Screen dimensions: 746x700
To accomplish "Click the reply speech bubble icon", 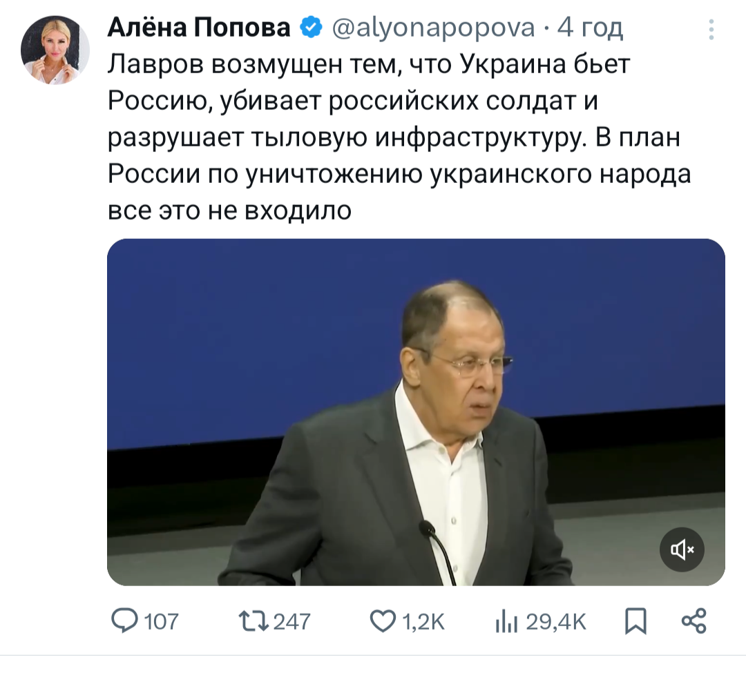I will click(x=125, y=621).
